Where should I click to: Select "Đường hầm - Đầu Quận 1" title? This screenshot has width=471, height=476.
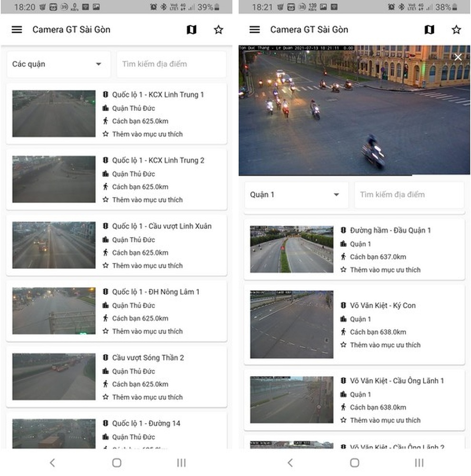pos(390,230)
